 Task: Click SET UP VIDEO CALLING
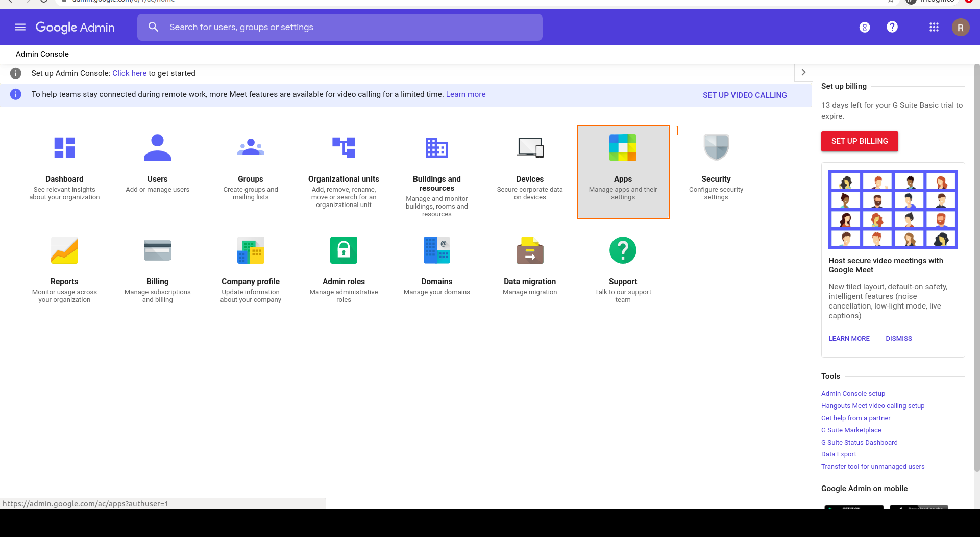click(745, 95)
